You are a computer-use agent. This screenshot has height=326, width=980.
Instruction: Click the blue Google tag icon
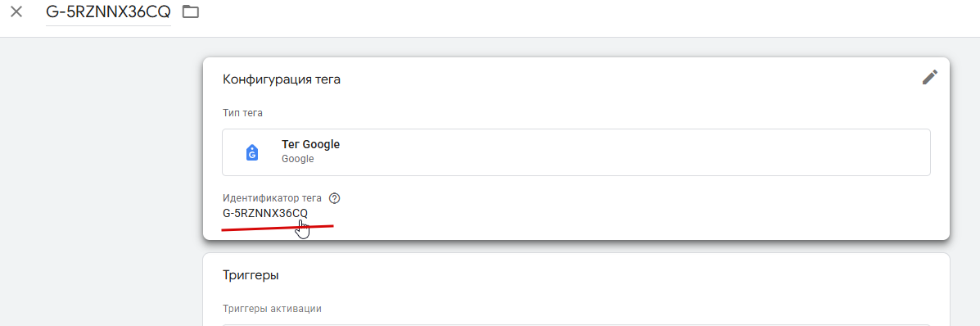[x=252, y=152]
